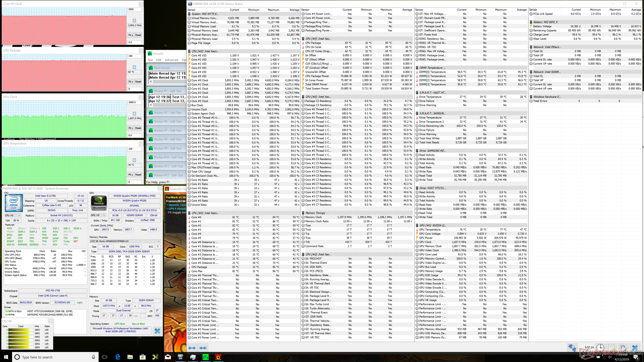Click the start logging sheet icon

[x=612, y=348]
